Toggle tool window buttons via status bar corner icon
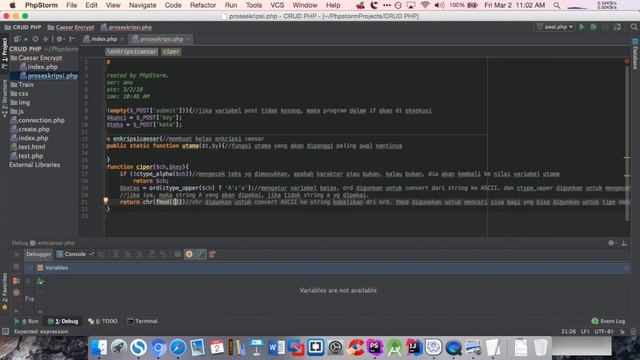 (5, 332)
